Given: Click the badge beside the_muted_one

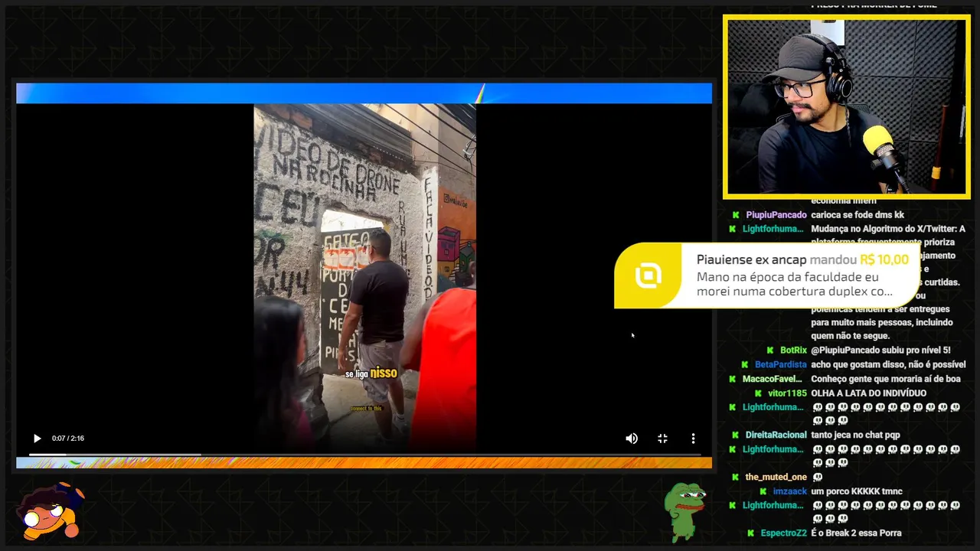Looking at the screenshot, I should 735,478.
